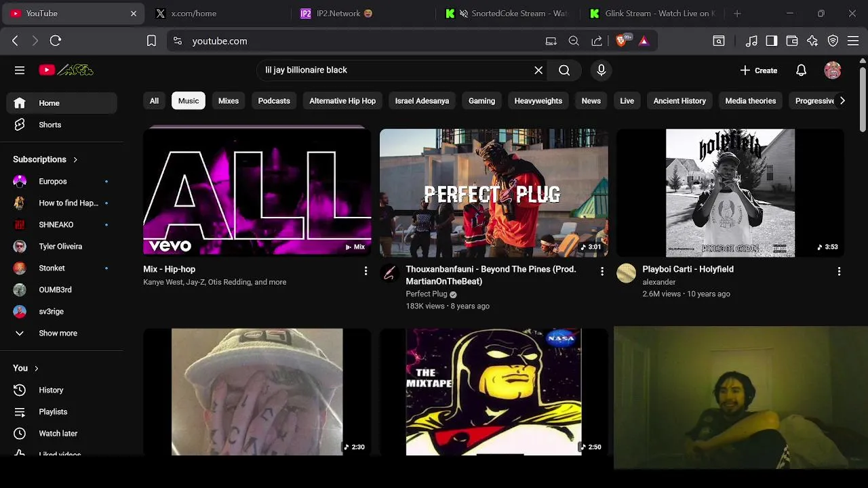868x488 pixels.
Task: Go to Home in sidebar
Action: 62,103
